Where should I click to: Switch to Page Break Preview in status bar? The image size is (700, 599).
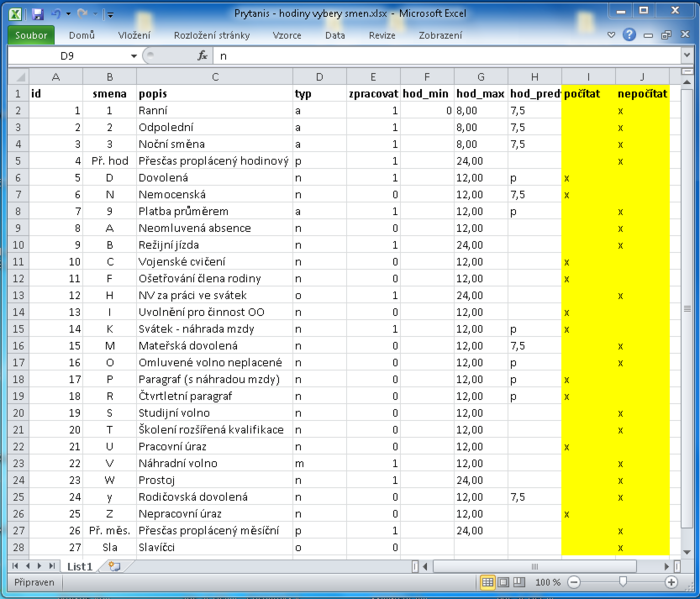(519, 582)
